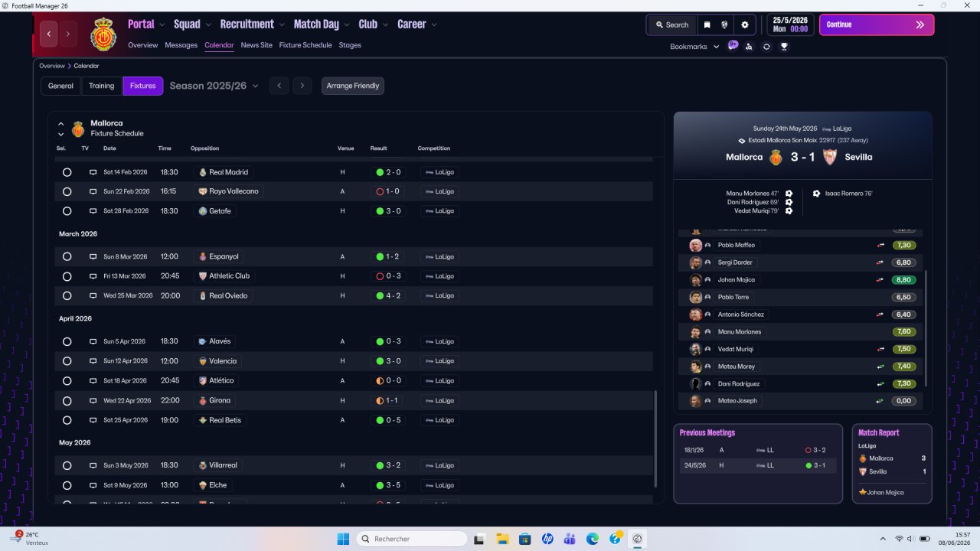Screen dimensions: 980x551
Task: Select the Real Betis fixture radio button
Action: click(67, 420)
